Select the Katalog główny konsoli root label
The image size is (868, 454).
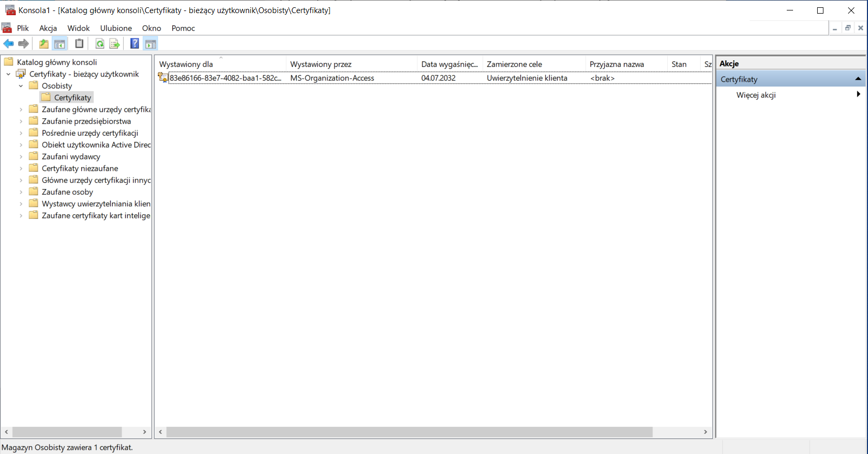(57, 62)
